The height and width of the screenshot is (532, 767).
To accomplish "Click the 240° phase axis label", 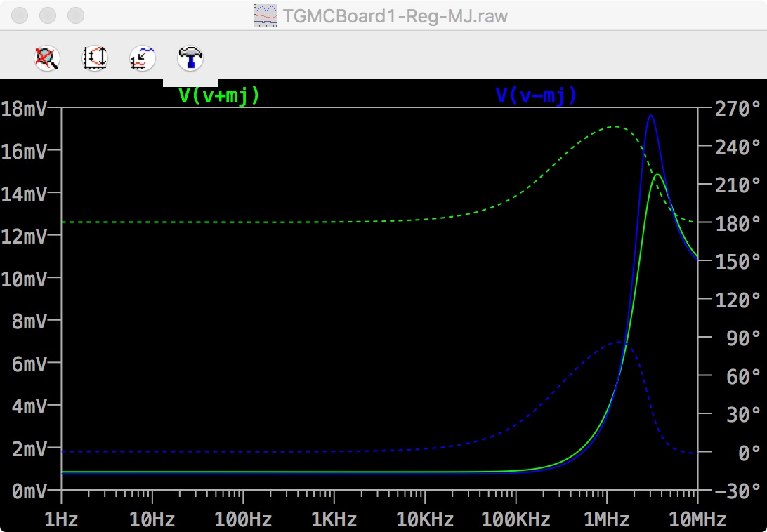I will [x=738, y=147].
